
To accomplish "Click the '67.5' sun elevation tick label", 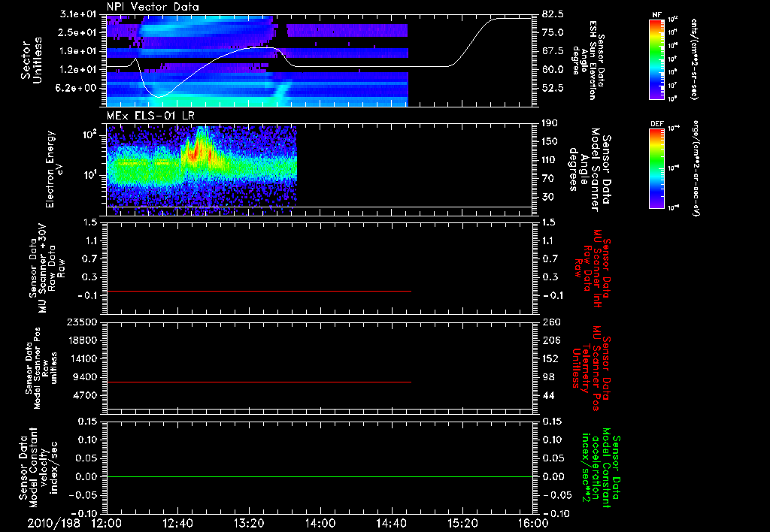I will coord(553,51).
